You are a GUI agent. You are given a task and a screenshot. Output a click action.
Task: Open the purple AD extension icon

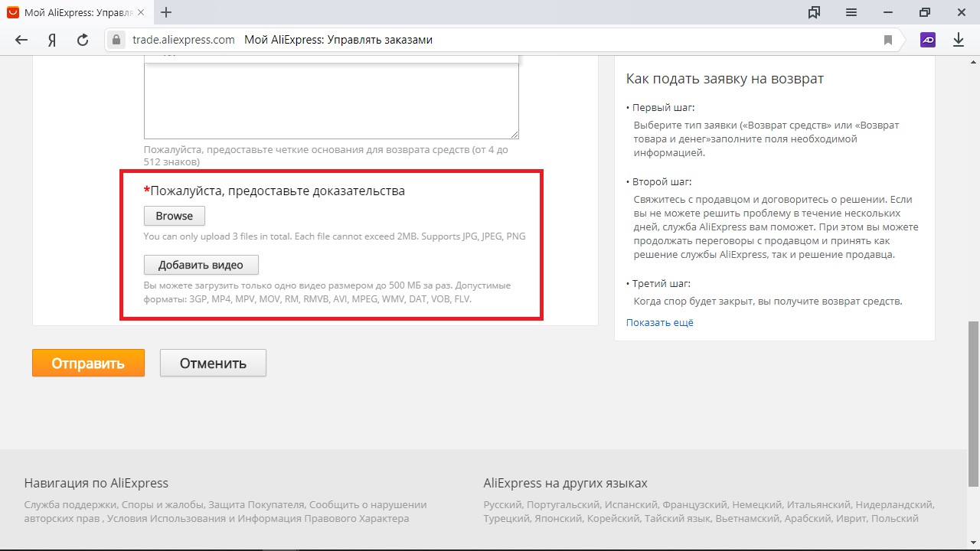928,40
